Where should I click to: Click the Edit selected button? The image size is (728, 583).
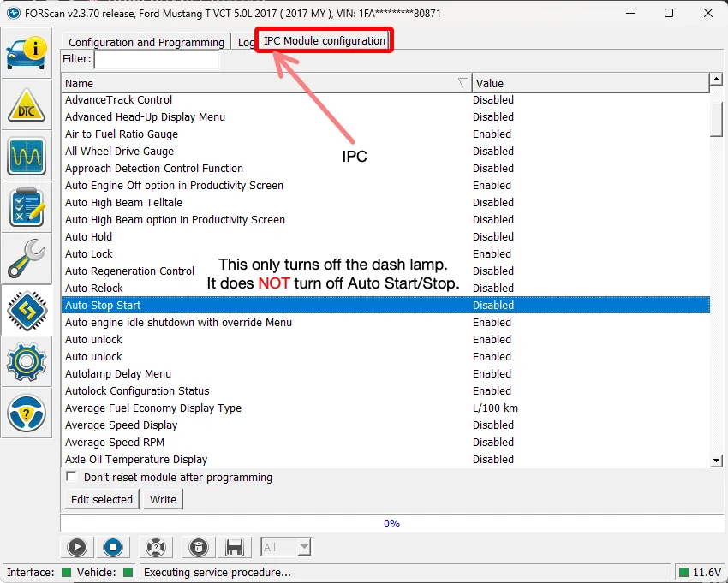(x=102, y=499)
